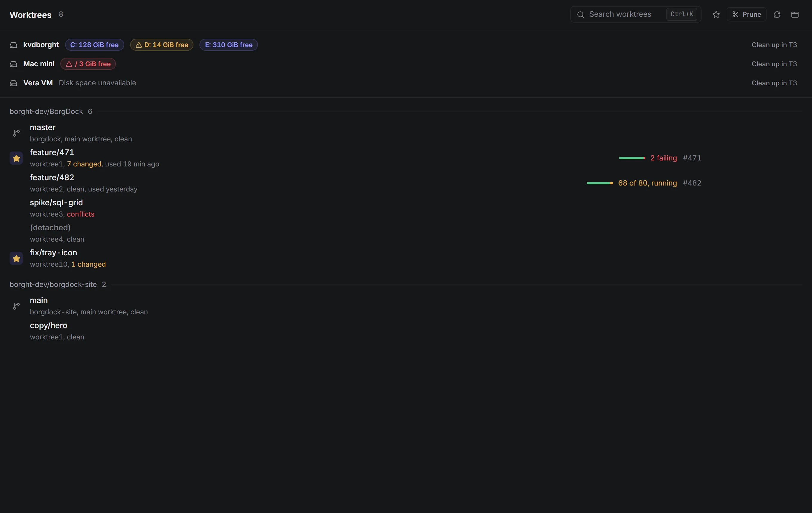Click the favorites star icon in toolbar

coord(716,15)
